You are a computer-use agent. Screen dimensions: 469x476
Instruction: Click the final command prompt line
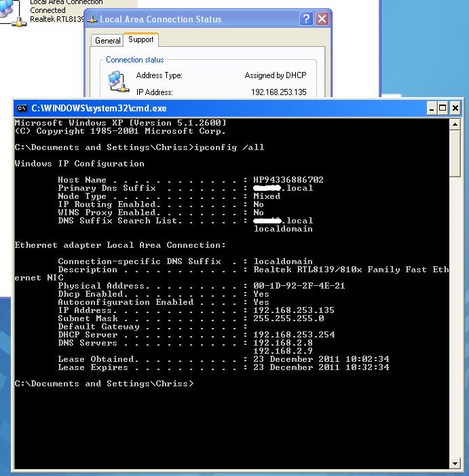pos(104,384)
